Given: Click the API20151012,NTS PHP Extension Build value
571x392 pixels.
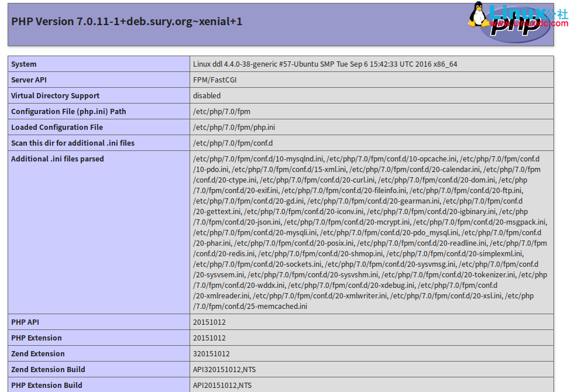Looking at the screenshot, I should click(x=222, y=386).
